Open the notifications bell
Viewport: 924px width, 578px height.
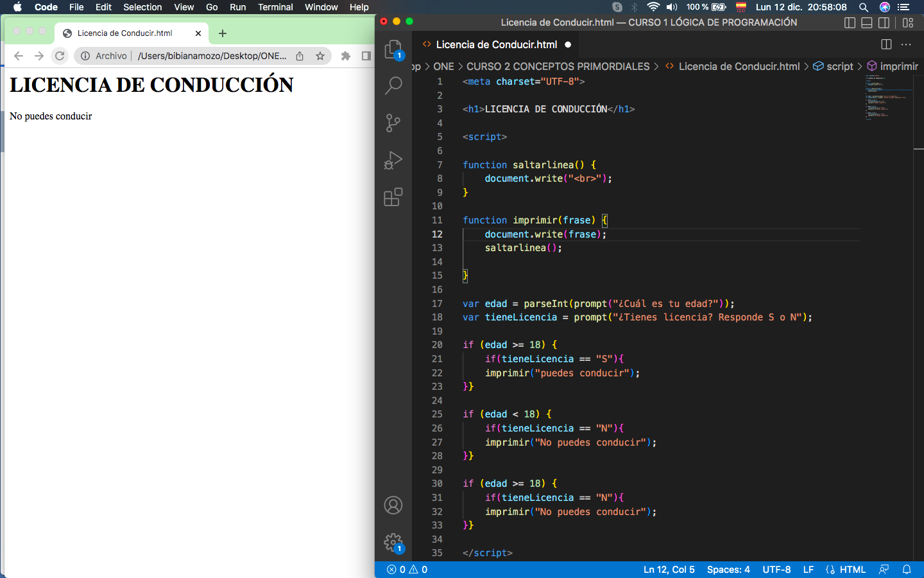point(907,570)
